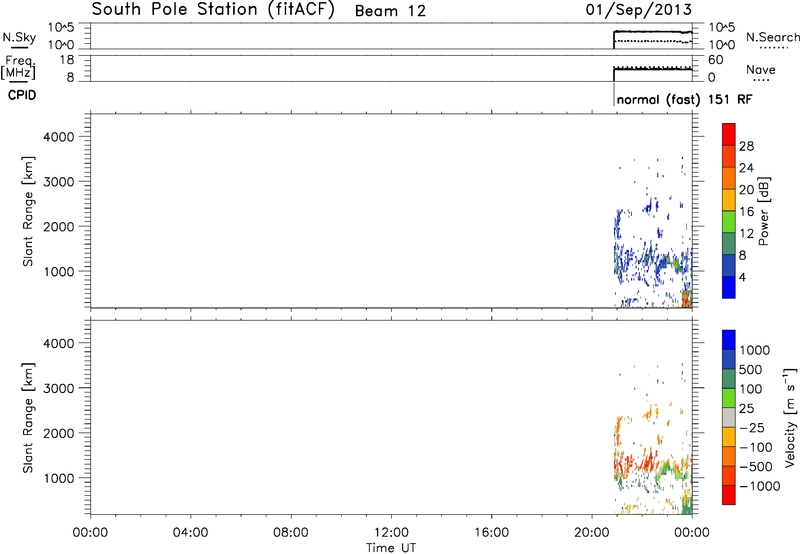The image size is (800, 554).
Task: Click the light green 12–16 dB Power swatch
Action: (729, 221)
